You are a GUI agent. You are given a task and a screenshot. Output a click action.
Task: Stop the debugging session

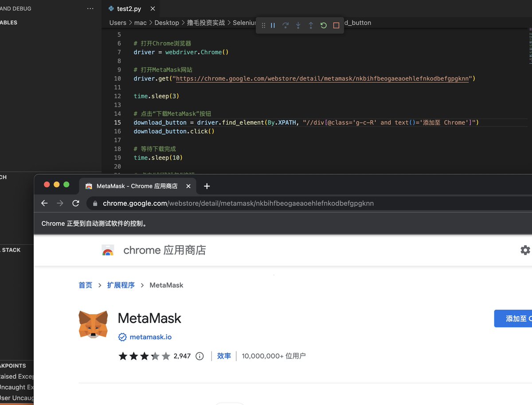pyautogui.click(x=336, y=26)
